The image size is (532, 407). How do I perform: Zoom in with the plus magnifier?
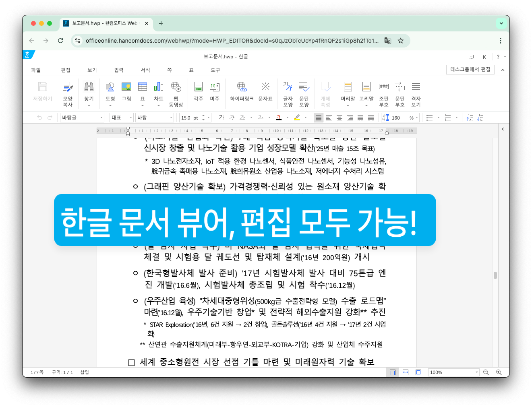[x=499, y=372]
